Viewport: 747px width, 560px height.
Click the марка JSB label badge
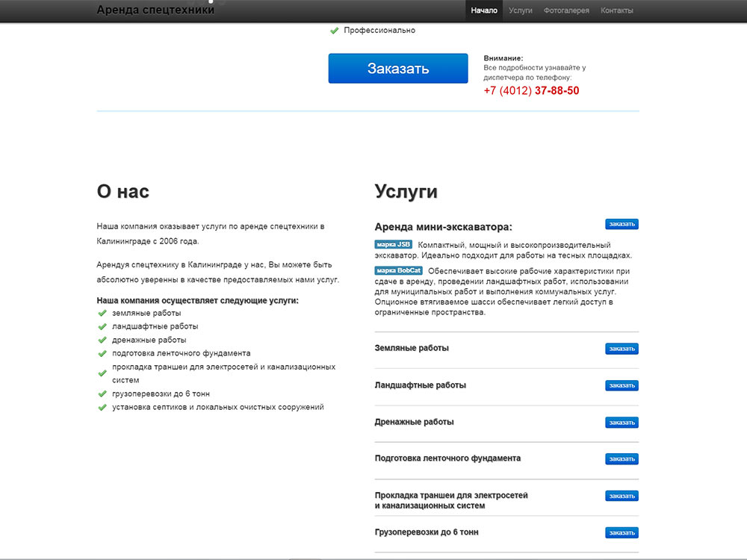pyautogui.click(x=393, y=244)
